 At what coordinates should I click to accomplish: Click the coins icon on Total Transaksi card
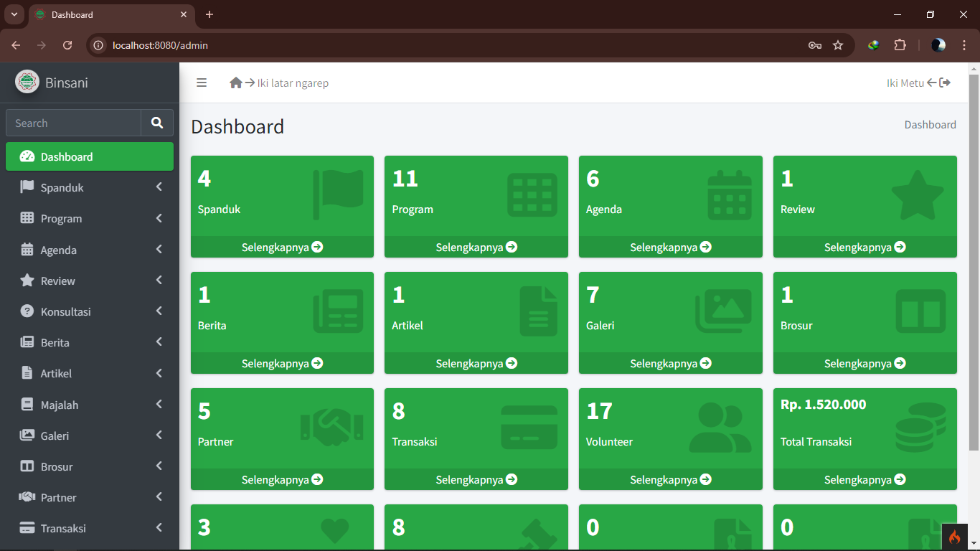[x=920, y=427]
